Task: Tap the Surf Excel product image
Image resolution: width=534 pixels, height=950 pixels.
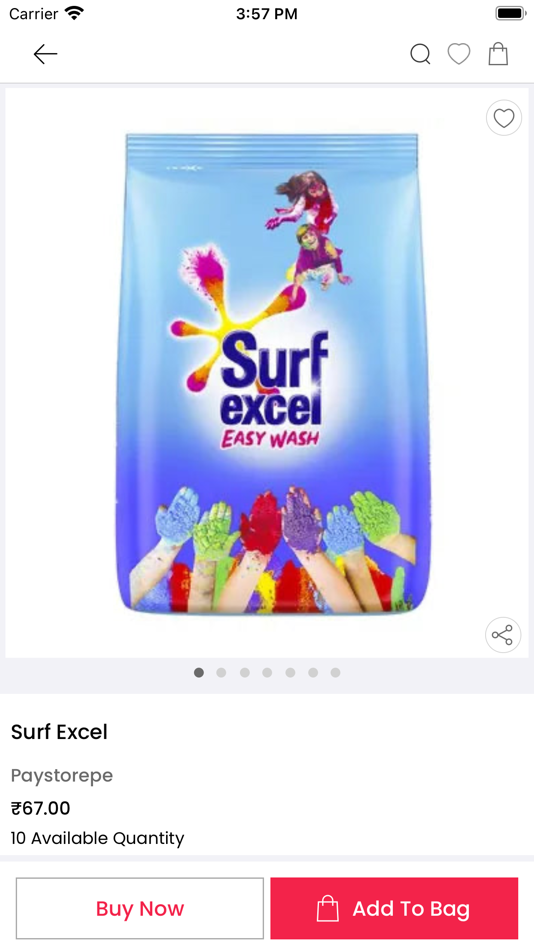Action: coord(273,373)
